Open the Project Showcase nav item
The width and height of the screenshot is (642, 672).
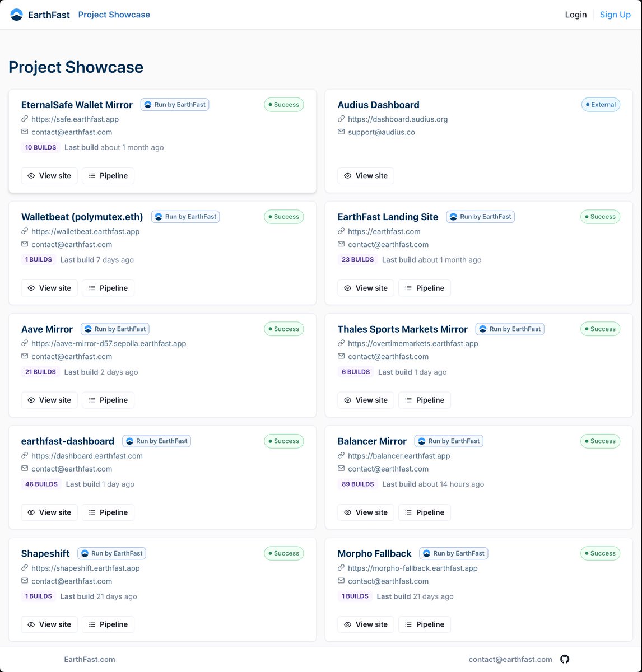click(114, 15)
